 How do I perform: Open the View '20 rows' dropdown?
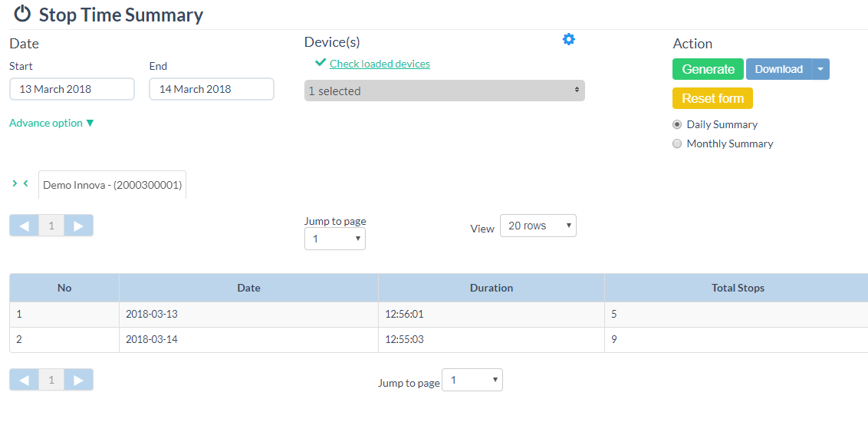click(538, 226)
